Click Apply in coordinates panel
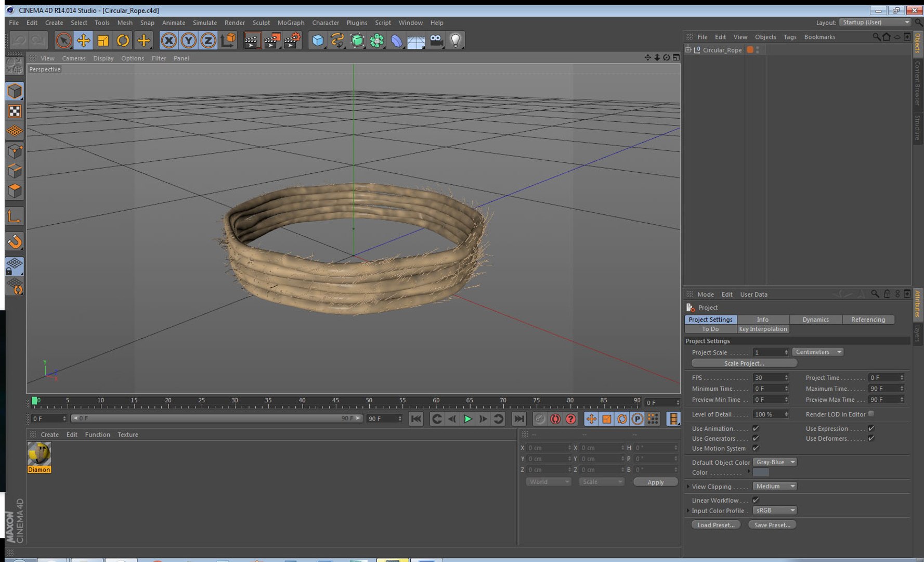The image size is (924, 562). coord(655,482)
